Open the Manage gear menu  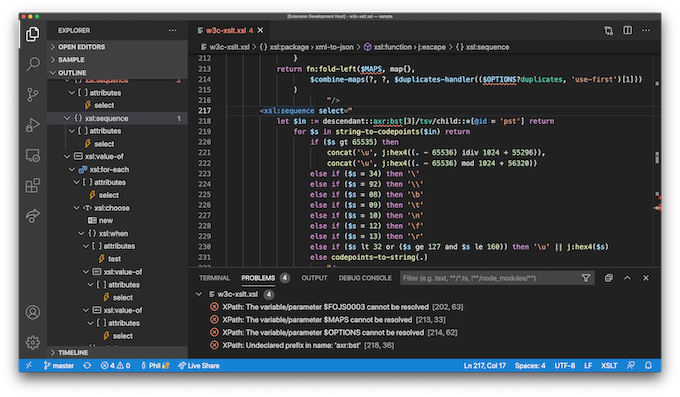coord(33,343)
